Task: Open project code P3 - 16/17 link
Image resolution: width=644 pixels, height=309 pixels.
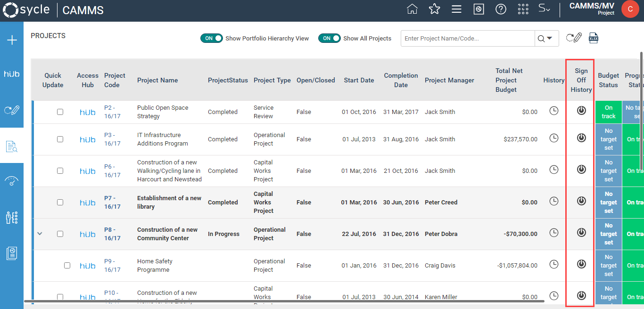Action: (112, 139)
